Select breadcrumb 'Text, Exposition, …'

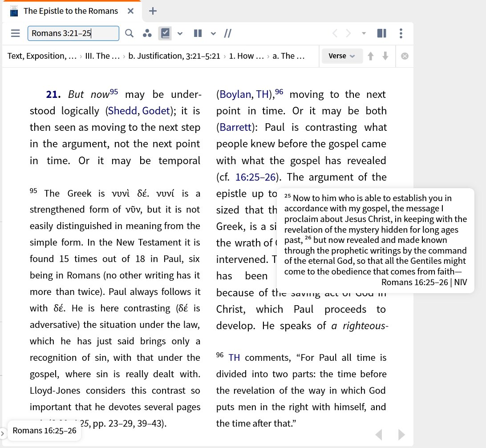point(42,56)
